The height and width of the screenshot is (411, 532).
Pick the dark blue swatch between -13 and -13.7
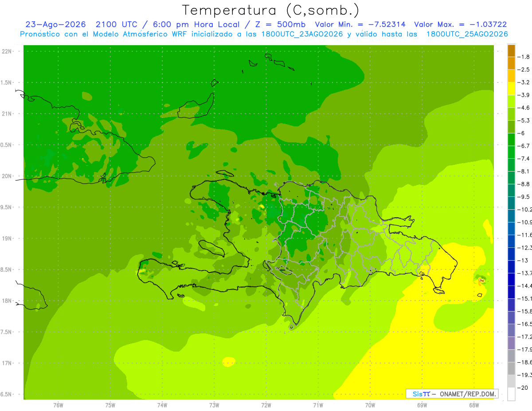pos(512,266)
